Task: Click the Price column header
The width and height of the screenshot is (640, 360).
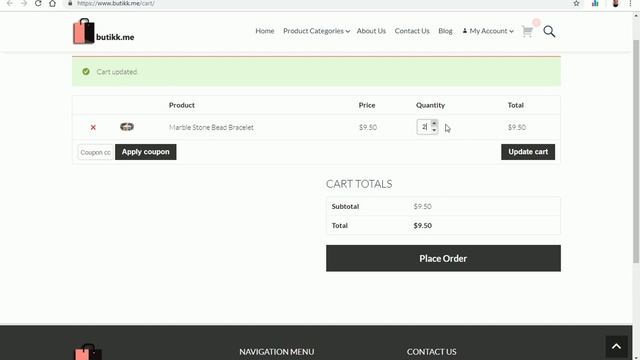Action: point(367,105)
